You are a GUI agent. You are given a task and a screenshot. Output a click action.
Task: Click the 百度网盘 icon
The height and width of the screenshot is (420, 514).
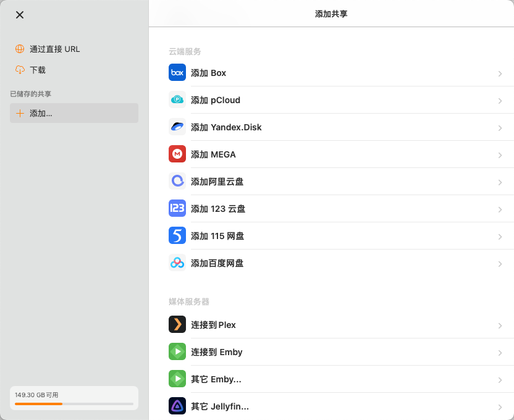(x=177, y=262)
